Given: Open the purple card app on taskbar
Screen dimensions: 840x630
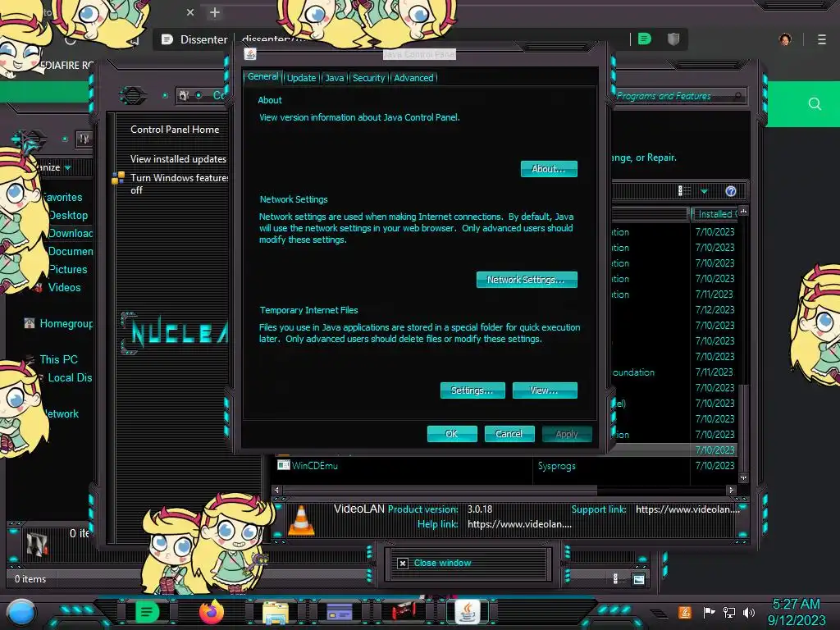Looking at the screenshot, I should click(339, 612).
